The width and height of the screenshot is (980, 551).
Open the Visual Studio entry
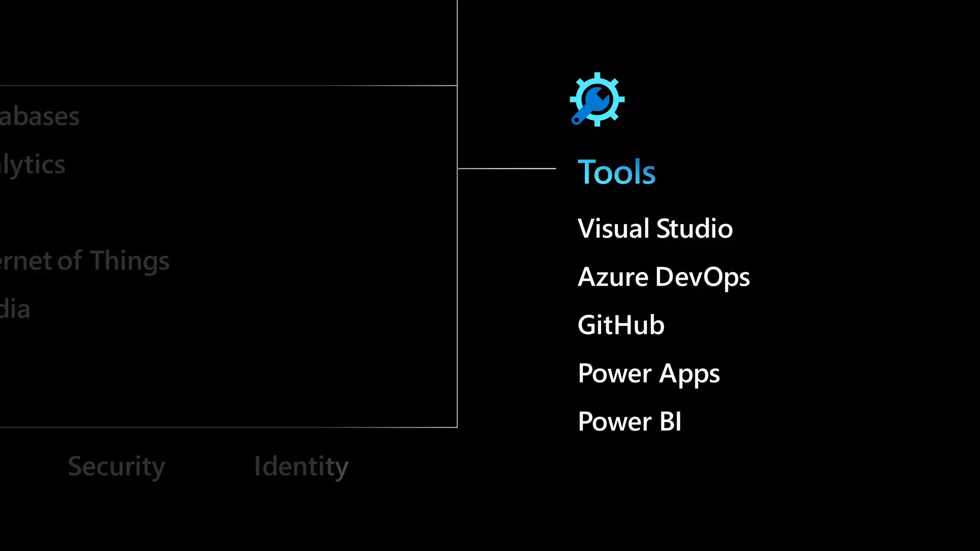(x=655, y=229)
